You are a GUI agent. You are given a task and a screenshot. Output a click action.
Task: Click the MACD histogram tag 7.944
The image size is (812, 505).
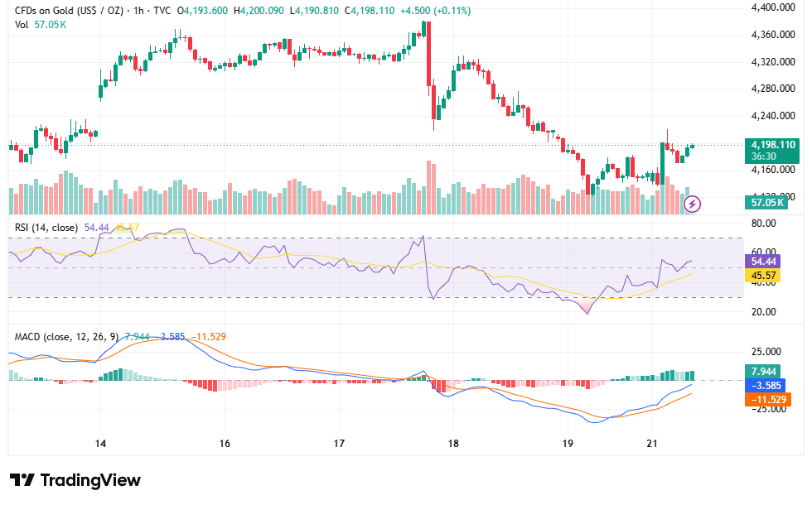(763, 372)
